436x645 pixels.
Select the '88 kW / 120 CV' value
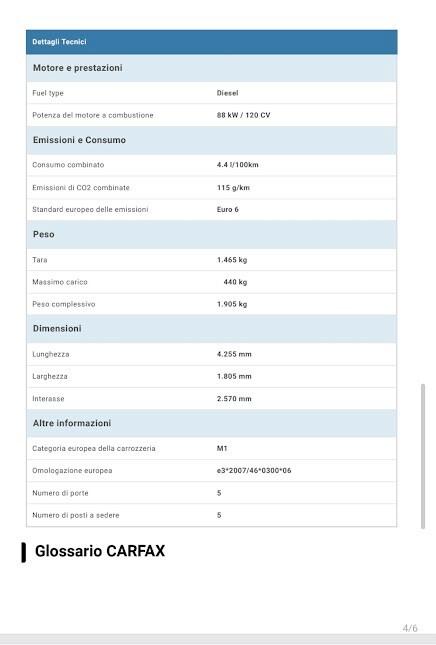click(244, 115)
